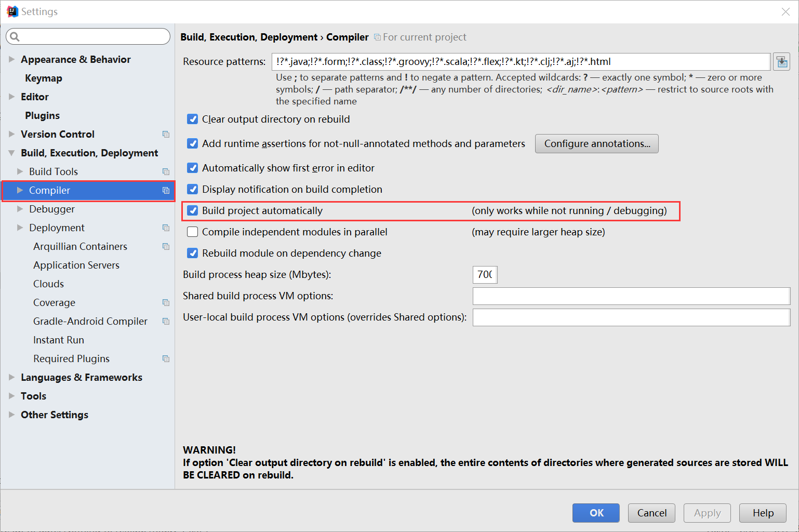The height and width of the screenshot is (532, 799).
Task: Expand the Other Settings arrow
Action: [11, 415]
